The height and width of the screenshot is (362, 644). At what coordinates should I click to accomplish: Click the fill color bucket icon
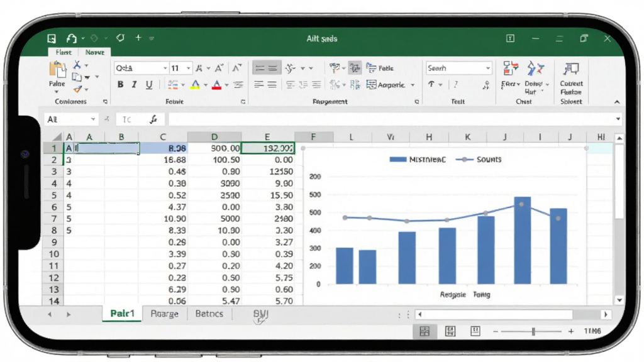196,85
